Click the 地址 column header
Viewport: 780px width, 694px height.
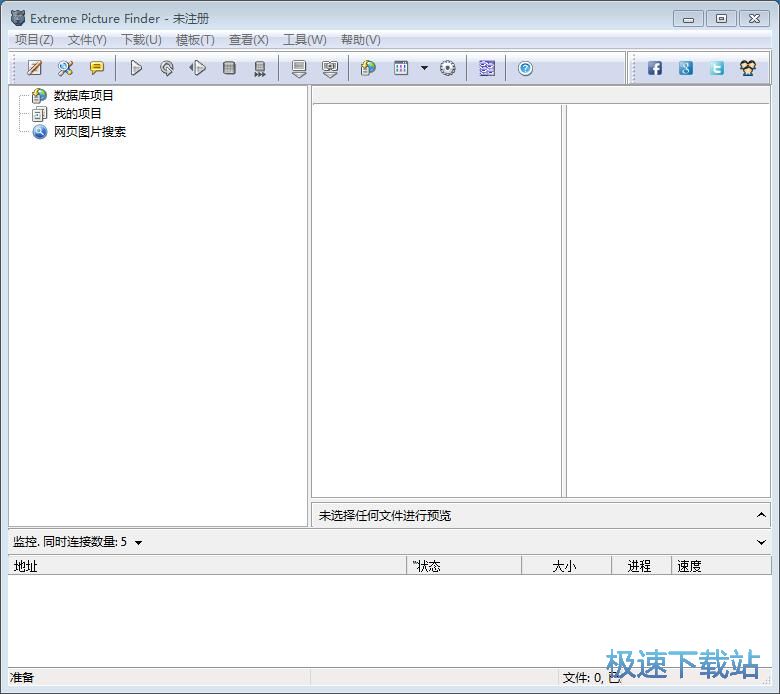click(207, 566)
